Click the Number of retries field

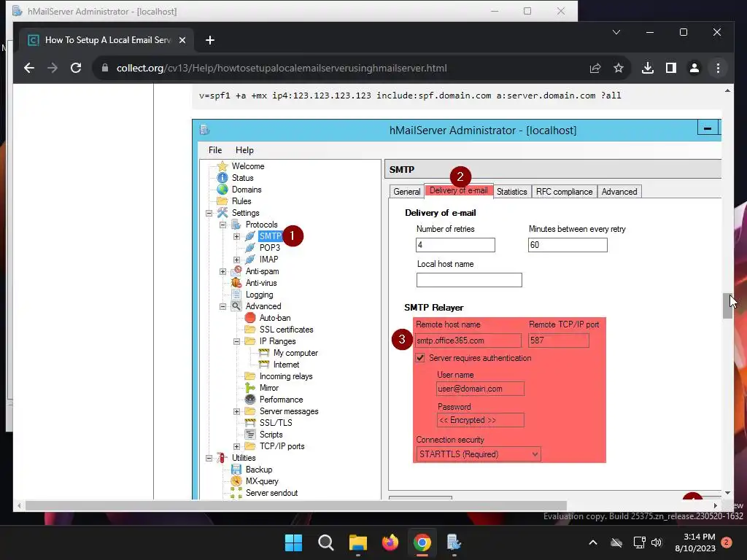pyautogui.click(x=455, y=245)
